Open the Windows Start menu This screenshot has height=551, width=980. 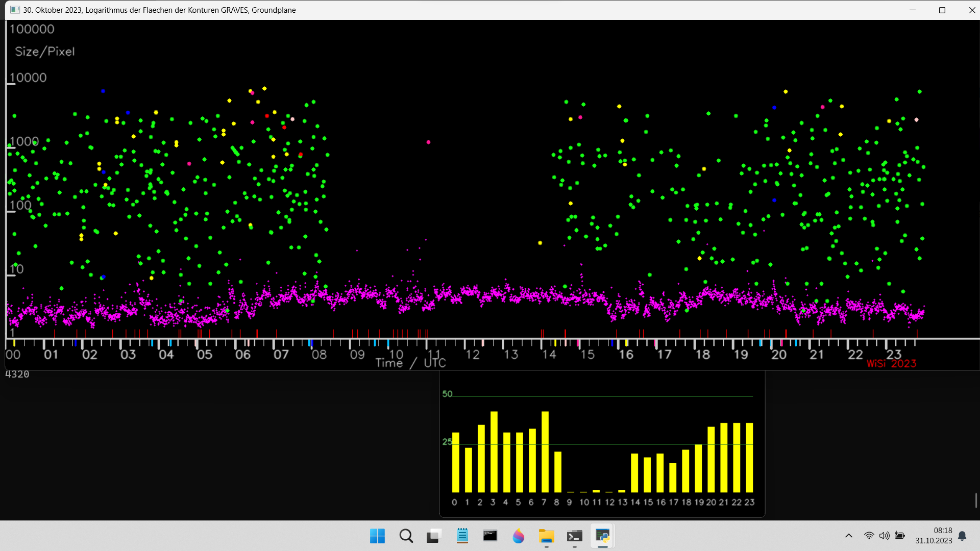377,536
